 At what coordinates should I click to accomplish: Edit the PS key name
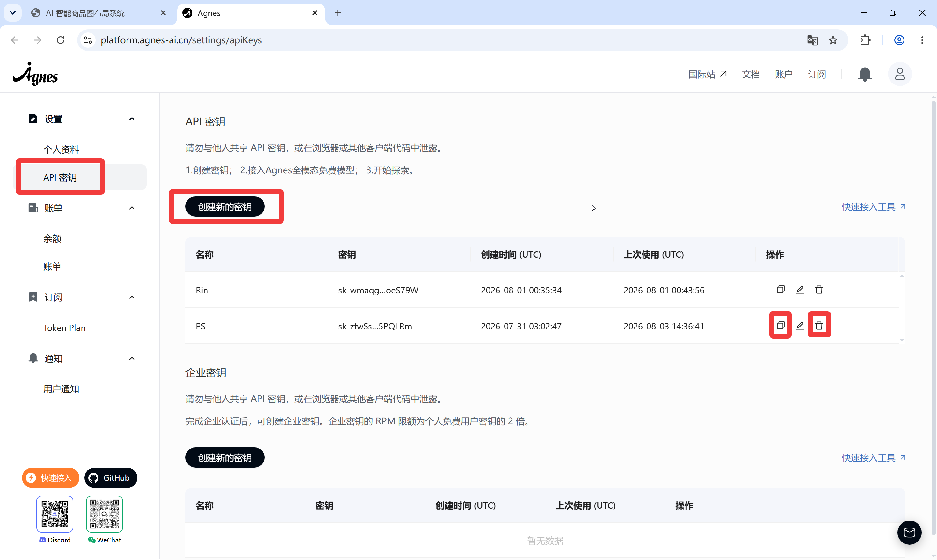[800, 325]
